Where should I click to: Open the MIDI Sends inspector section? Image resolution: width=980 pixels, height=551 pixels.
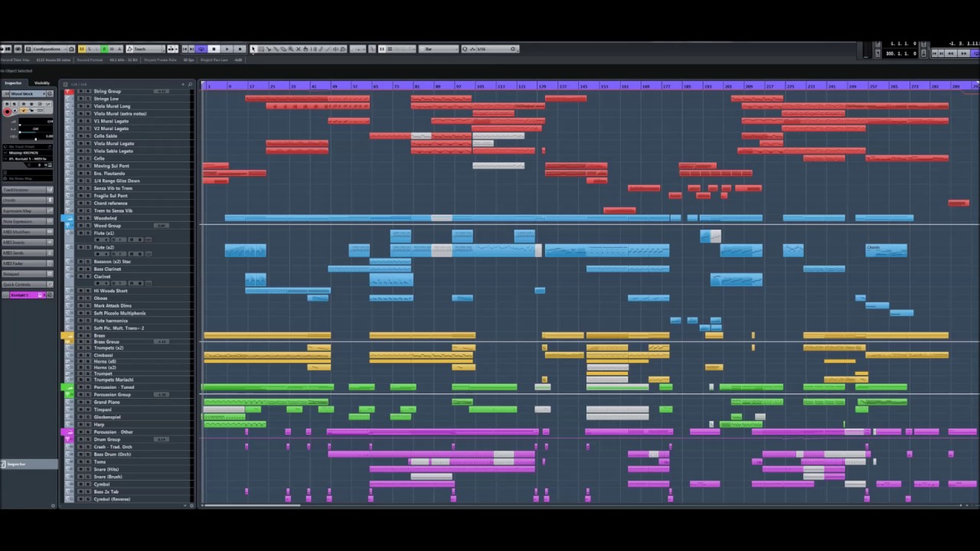click(28, 253)
